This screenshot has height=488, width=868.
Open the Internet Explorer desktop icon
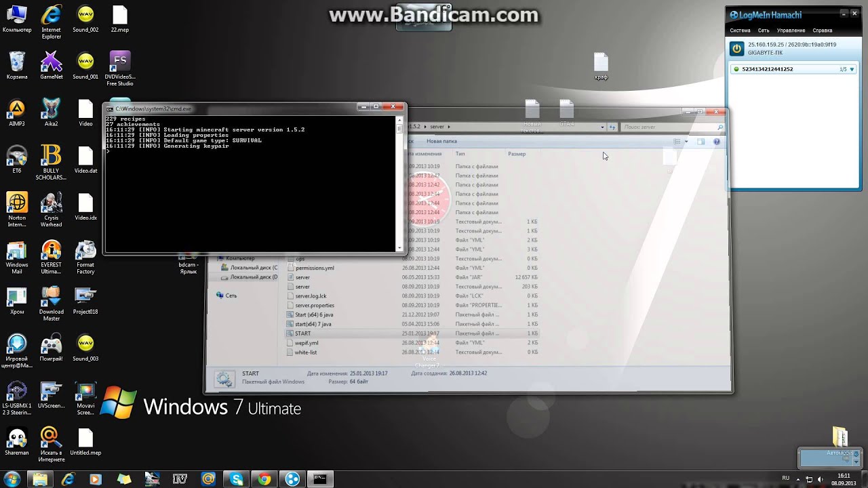tap(52, 22)
